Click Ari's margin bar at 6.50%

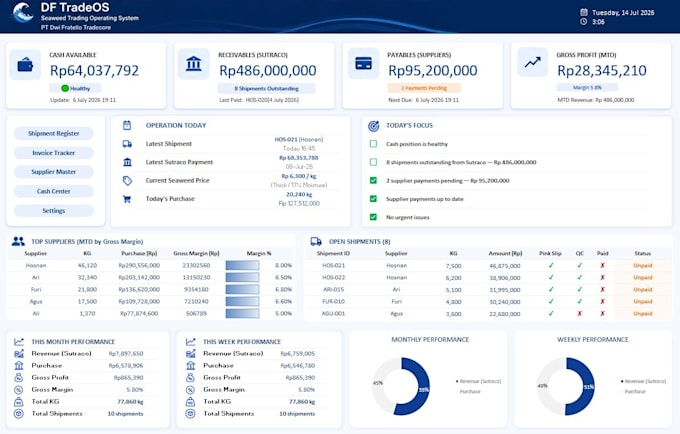tap(242, 277)
